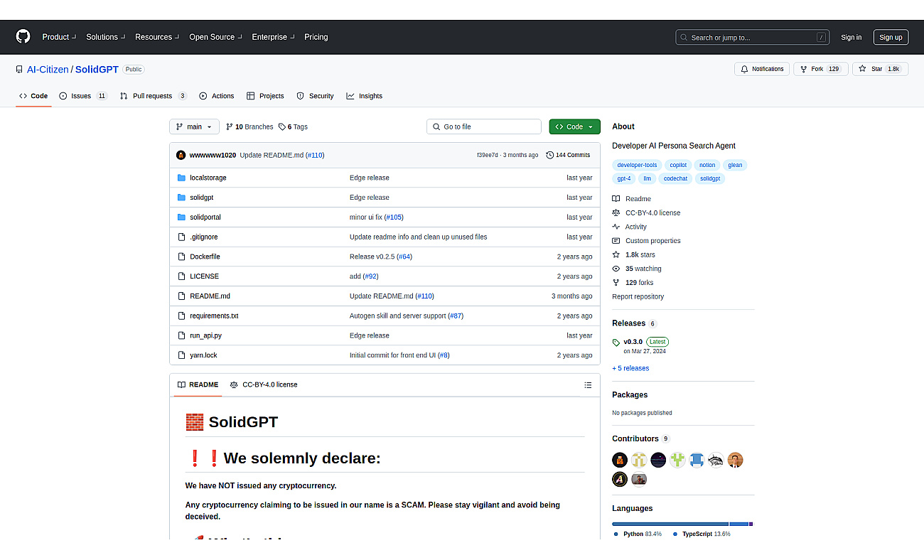Click the Sign in link

tap(851, 38)
